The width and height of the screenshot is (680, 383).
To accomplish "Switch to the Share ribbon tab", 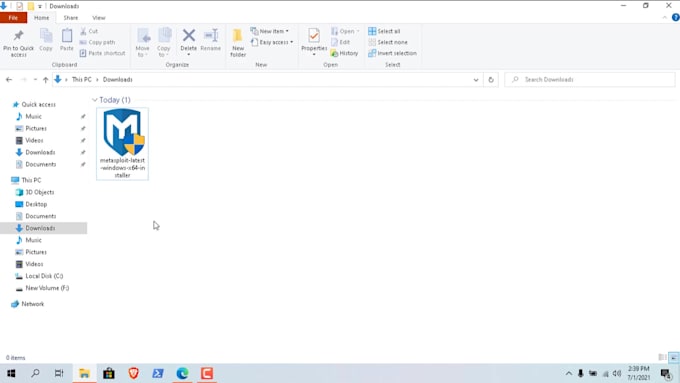I will tap(71, 18).
